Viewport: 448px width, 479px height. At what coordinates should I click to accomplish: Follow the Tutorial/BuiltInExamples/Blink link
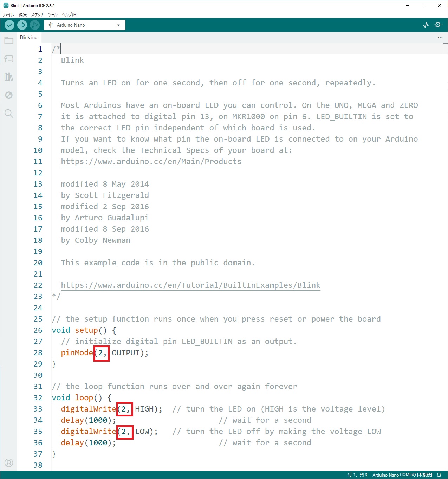[x=191, y=285]
